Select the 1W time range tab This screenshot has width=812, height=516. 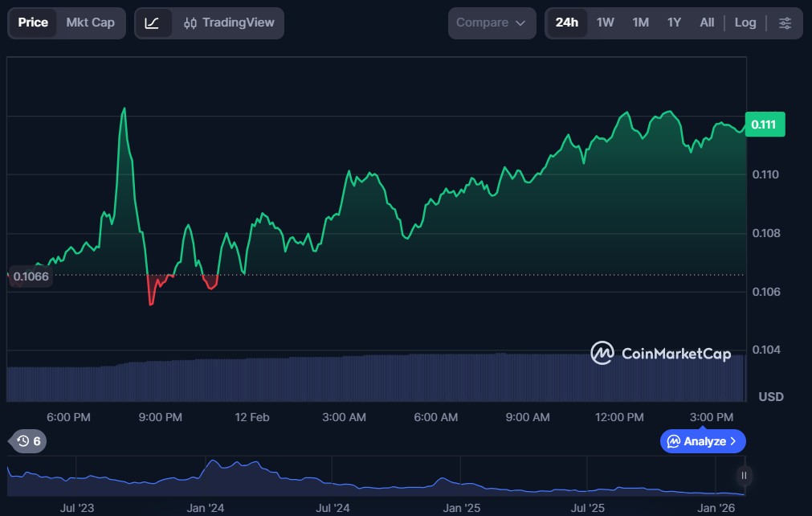tap(605, 23)
